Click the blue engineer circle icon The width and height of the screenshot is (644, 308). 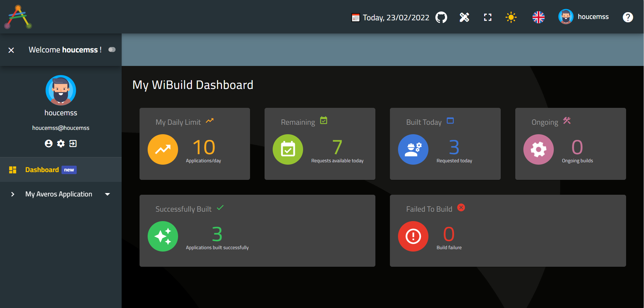(x=413, y=149)
